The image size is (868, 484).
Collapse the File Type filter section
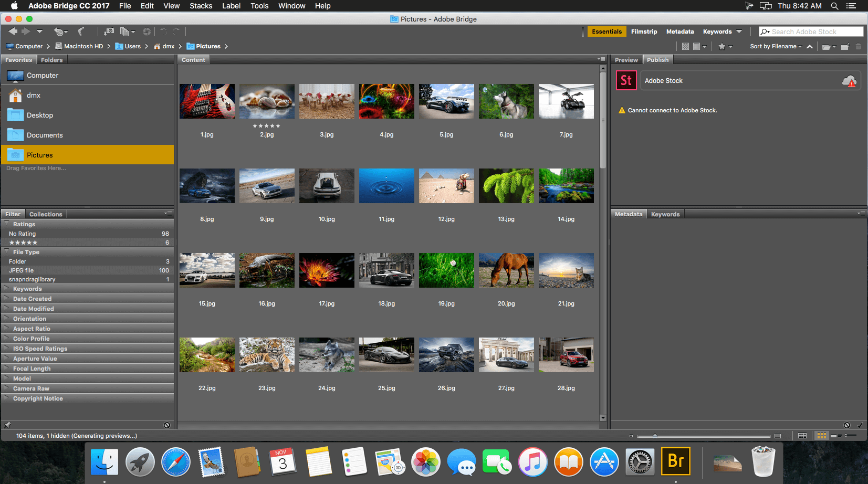[26, 252]
